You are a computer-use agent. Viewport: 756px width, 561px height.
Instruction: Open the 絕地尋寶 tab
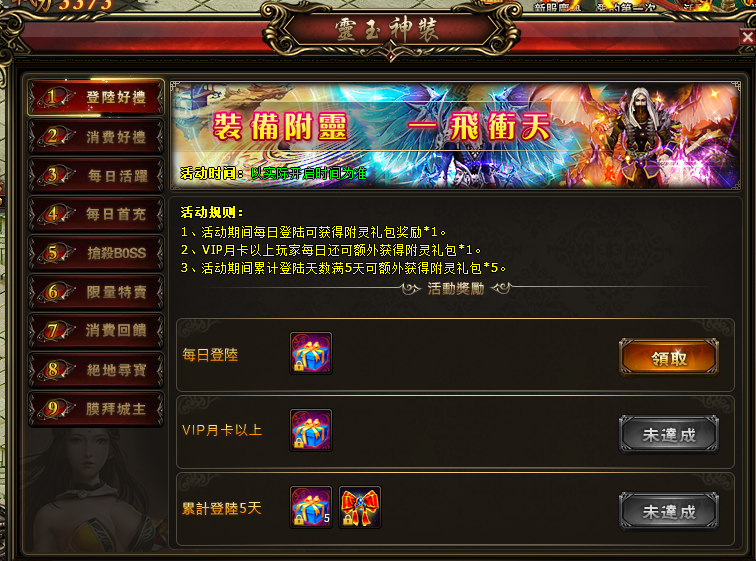coord(96,370)
